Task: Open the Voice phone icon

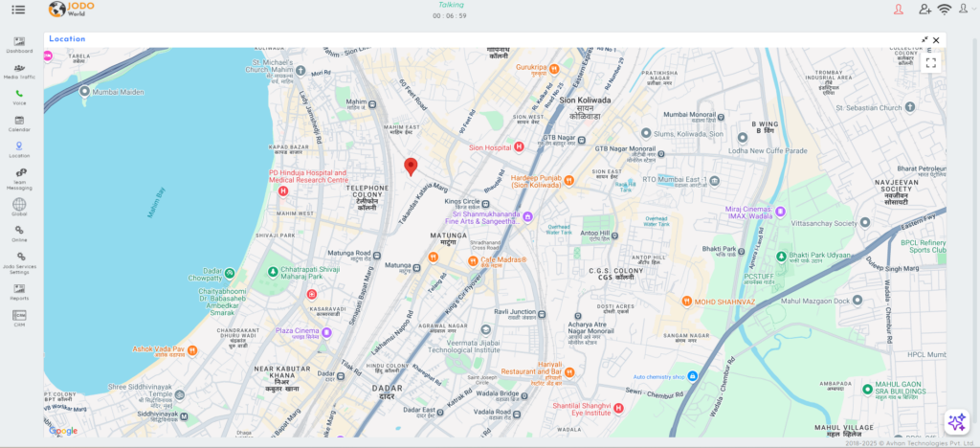Action: (x=19, y=98)
